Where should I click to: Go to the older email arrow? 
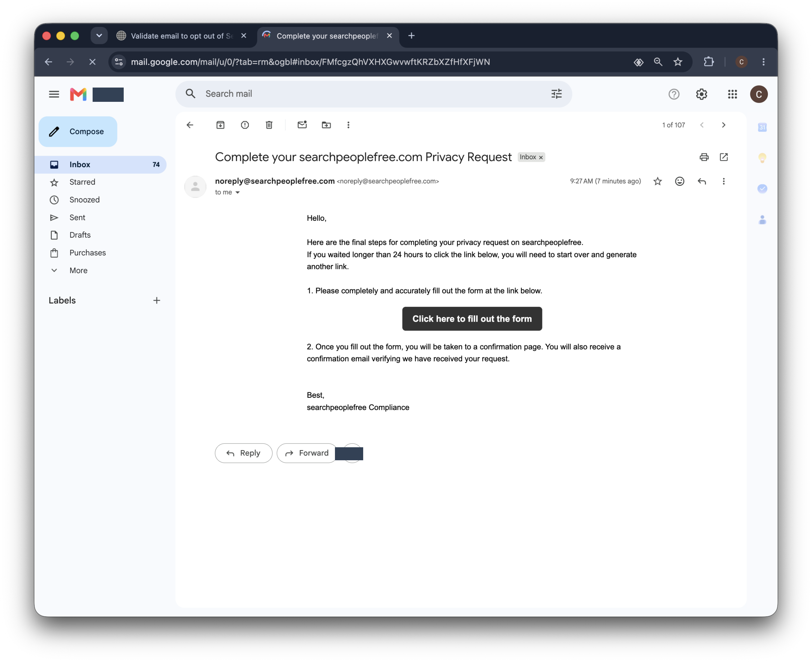point(723,125)
